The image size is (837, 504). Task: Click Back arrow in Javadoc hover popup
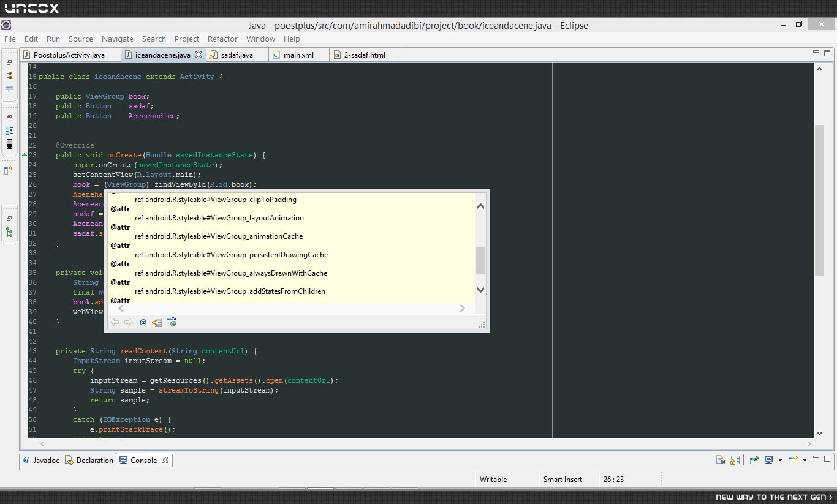[115, 322]
